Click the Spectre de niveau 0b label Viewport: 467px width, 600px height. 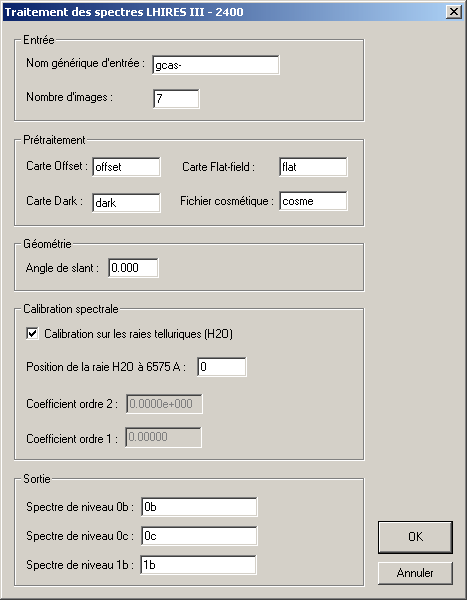point(80,507)
